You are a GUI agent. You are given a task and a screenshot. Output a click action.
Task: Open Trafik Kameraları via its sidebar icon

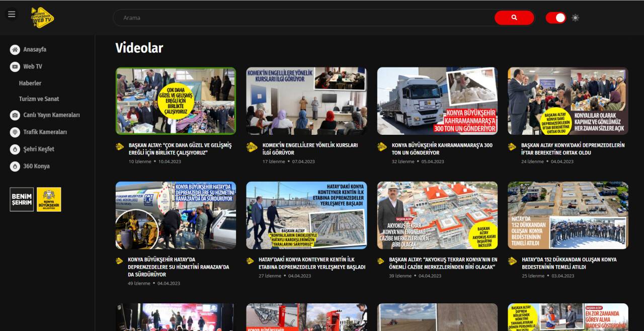(x=15, y=132)
